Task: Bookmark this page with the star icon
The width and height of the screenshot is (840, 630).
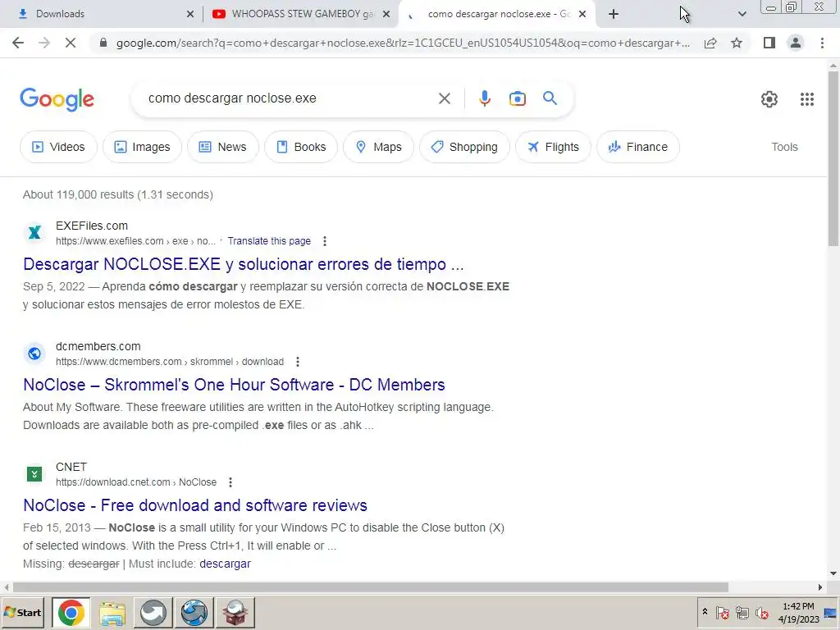Action: 737,43
